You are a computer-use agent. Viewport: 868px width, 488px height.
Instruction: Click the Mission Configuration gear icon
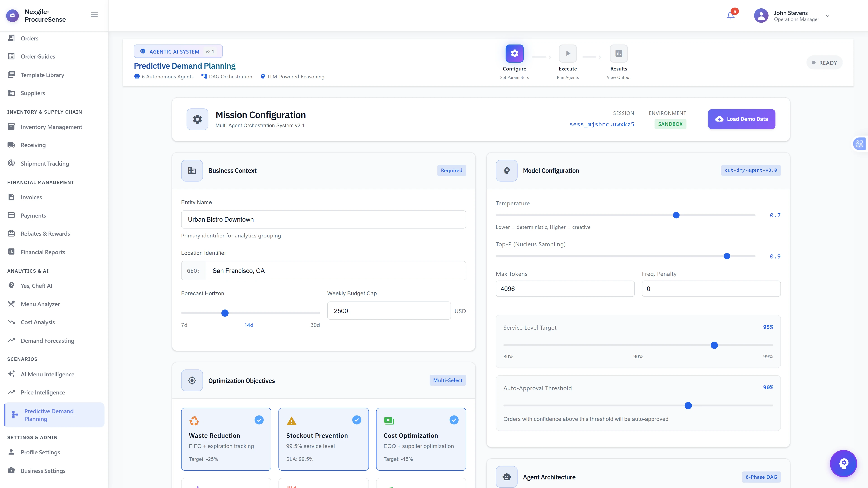coord(198,119)
